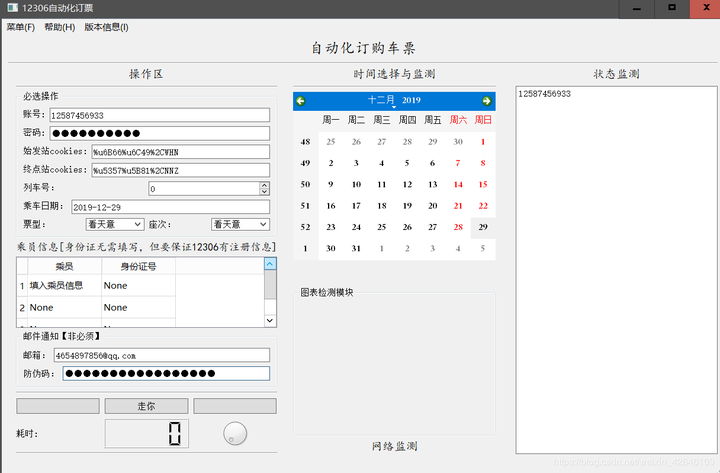Viewport: 720px width, 473px height.
Task: Select December 7 in calendar
Action: [x=458, y=163]
